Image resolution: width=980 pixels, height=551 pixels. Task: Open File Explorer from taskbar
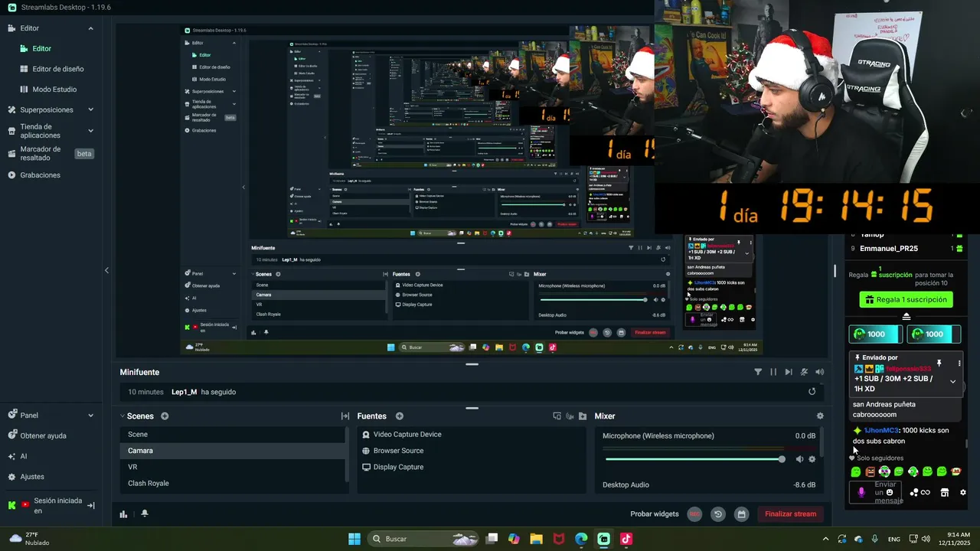536,539
